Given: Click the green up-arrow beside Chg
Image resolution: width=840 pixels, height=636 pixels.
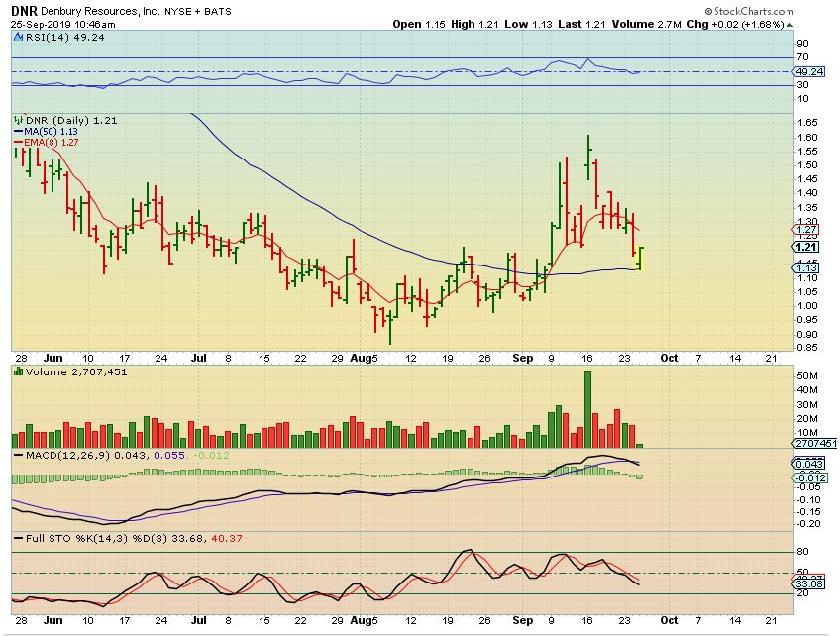Looking at the screenshot, I should [x=789, y=25].
